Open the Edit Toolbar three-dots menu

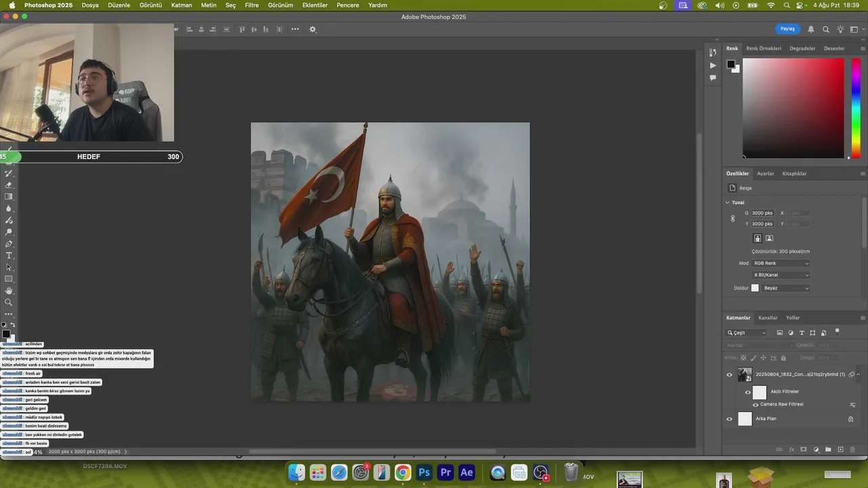point(9,314)
